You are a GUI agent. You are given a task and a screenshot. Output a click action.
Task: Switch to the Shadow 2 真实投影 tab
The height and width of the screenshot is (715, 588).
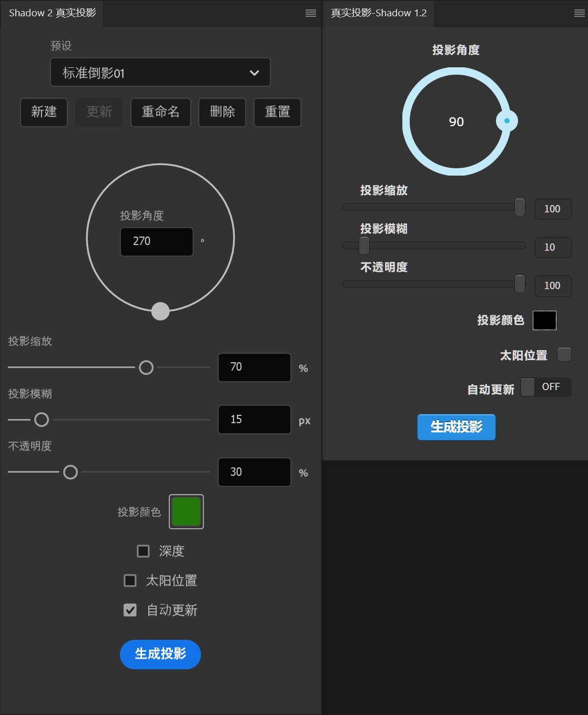(x=52, y=13)
